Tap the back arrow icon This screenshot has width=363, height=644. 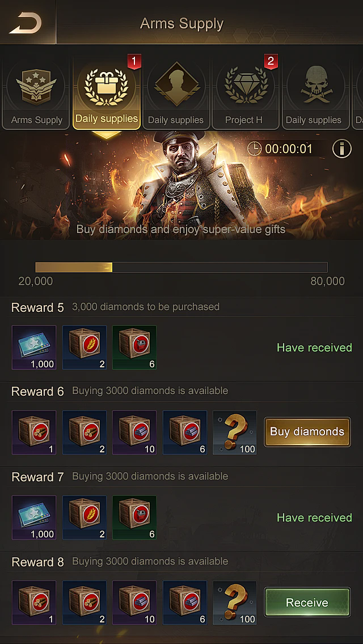(x=26, y=23)
